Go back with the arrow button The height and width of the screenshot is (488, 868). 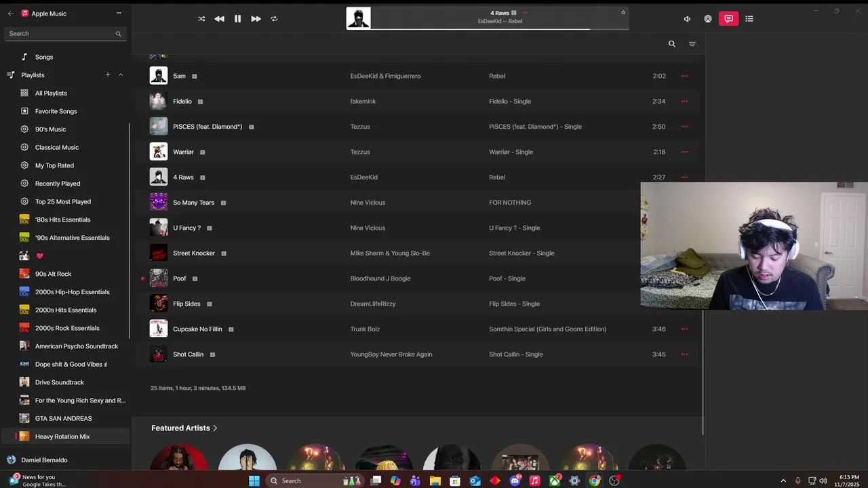click(x=10, y=14)
